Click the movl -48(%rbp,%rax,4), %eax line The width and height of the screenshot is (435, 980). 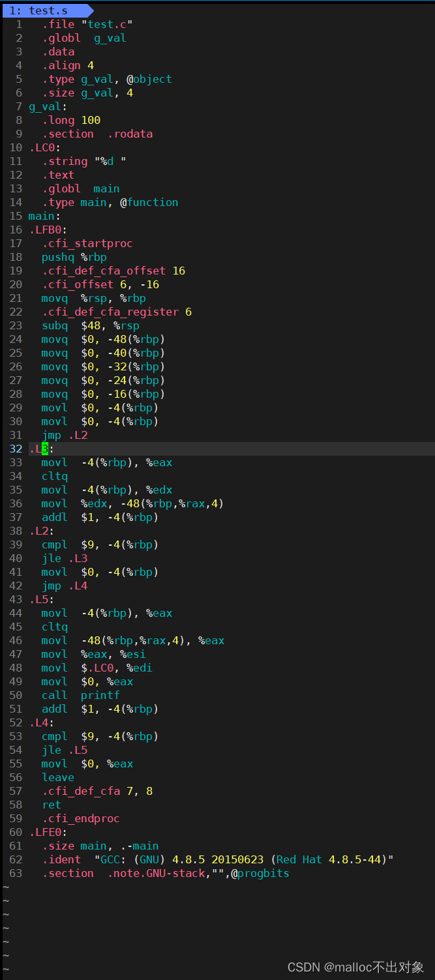click(133, 640)
